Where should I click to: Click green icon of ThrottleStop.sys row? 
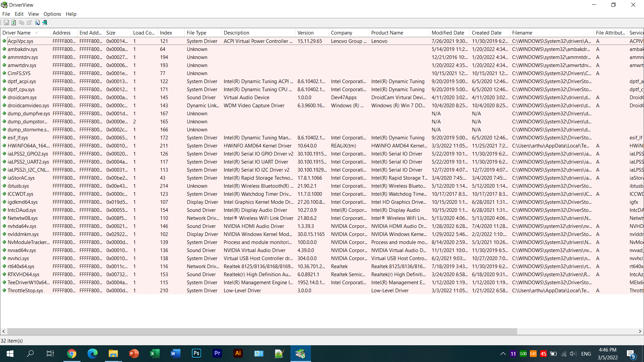[x=4, y=290]
